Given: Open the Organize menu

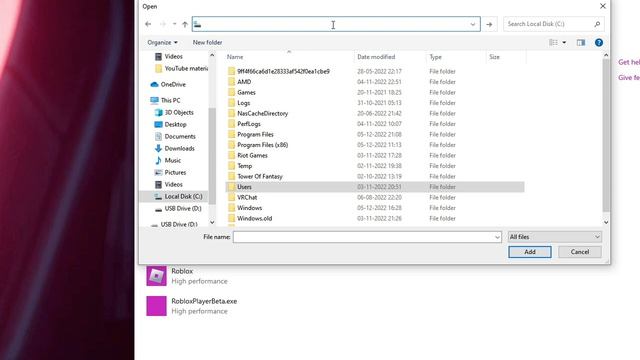Looking at the screenshot, I should (162, 42).
